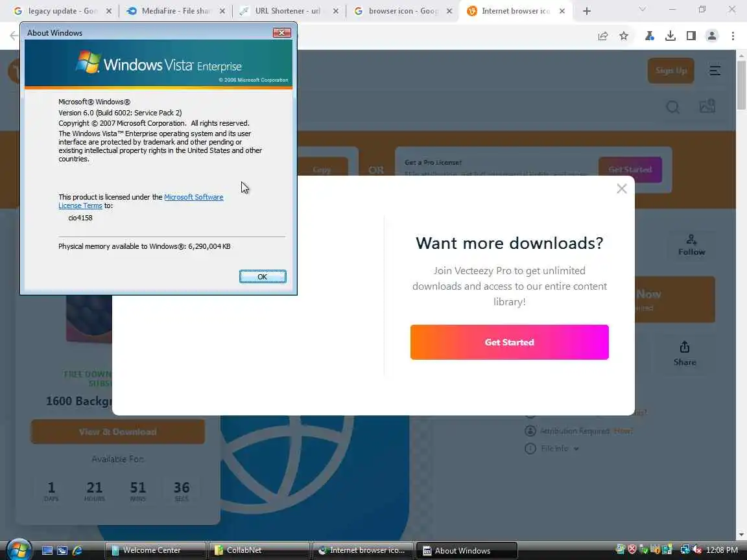The image size is (747, 560).
Task: Click the dimmed globe image preview
Action: click(314, 476)
